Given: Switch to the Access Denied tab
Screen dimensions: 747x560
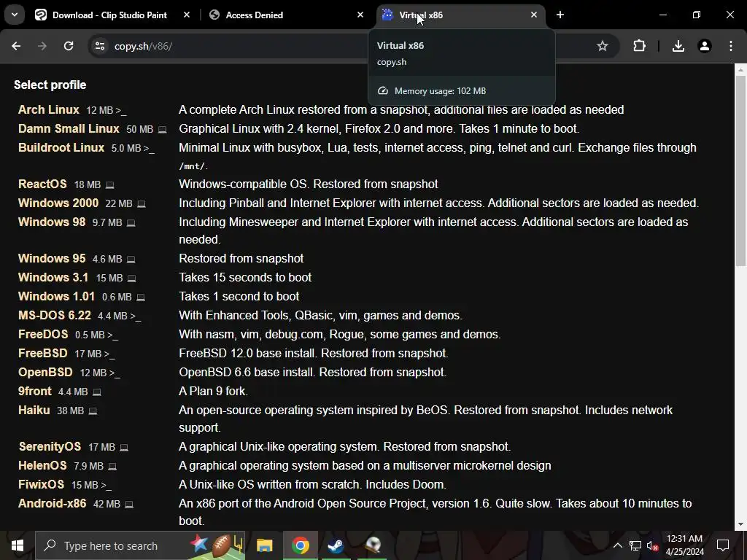Looking at the screenshot, I should 286,15.
